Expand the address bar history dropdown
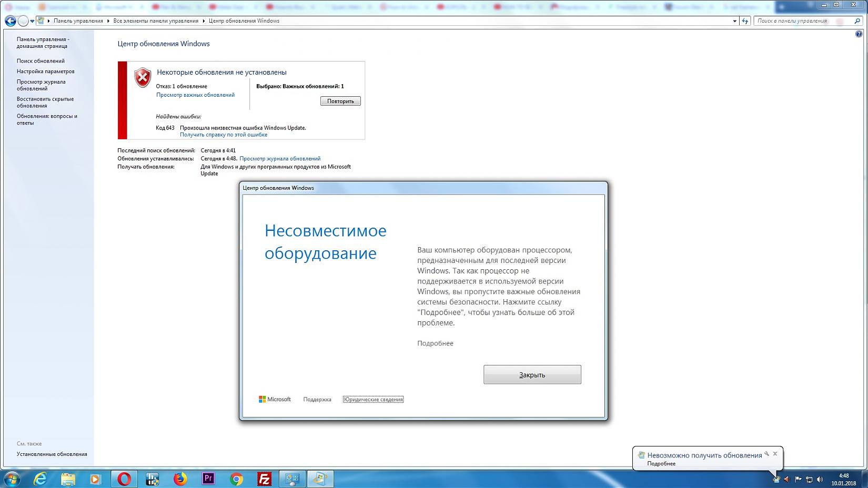 coord(734,21)
